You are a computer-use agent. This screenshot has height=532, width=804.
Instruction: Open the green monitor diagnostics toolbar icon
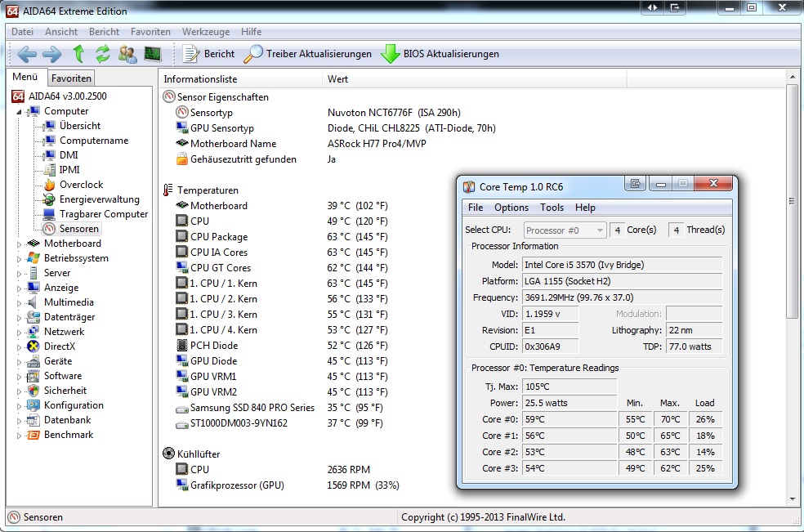[153, 54]
